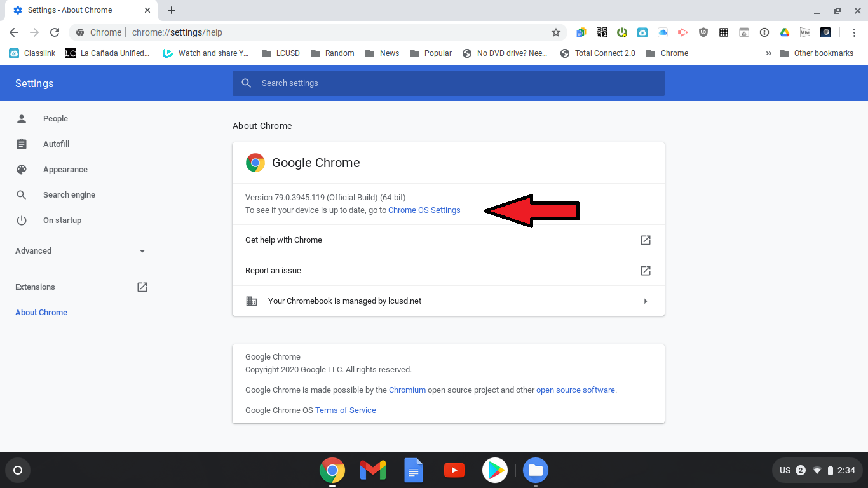Open the Chrome three-dot menu
The width and height of the screenshot is (868, 488).
click(x=853, y=32)
